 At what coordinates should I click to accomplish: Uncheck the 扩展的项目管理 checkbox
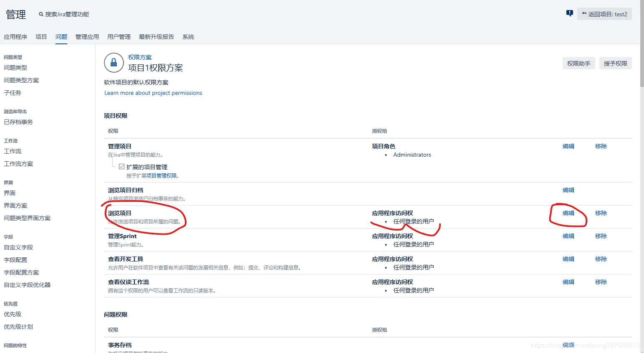pyautogui.click(x=121, y=166)
